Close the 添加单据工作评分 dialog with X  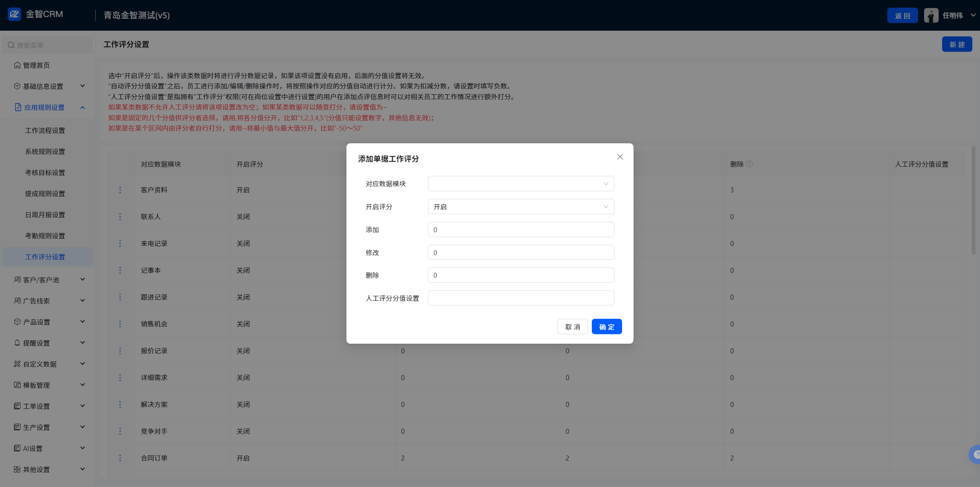[x=620, y=157]
